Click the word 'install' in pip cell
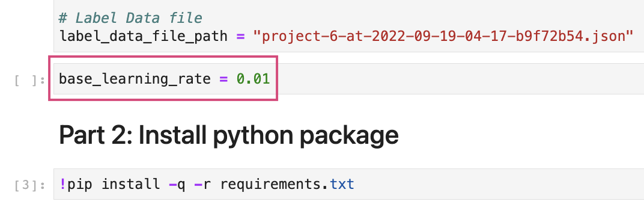644x219 pixels. [130, 184]
